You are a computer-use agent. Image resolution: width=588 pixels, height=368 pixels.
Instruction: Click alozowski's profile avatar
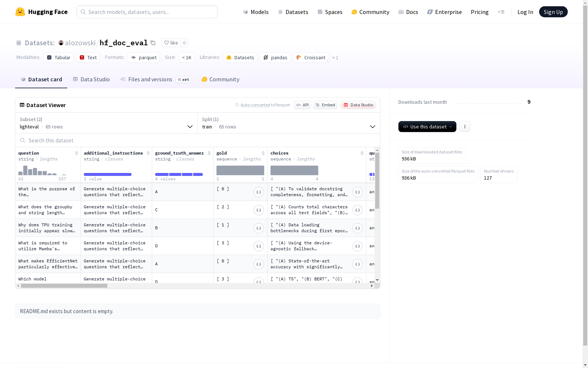[x=61, y=43]
